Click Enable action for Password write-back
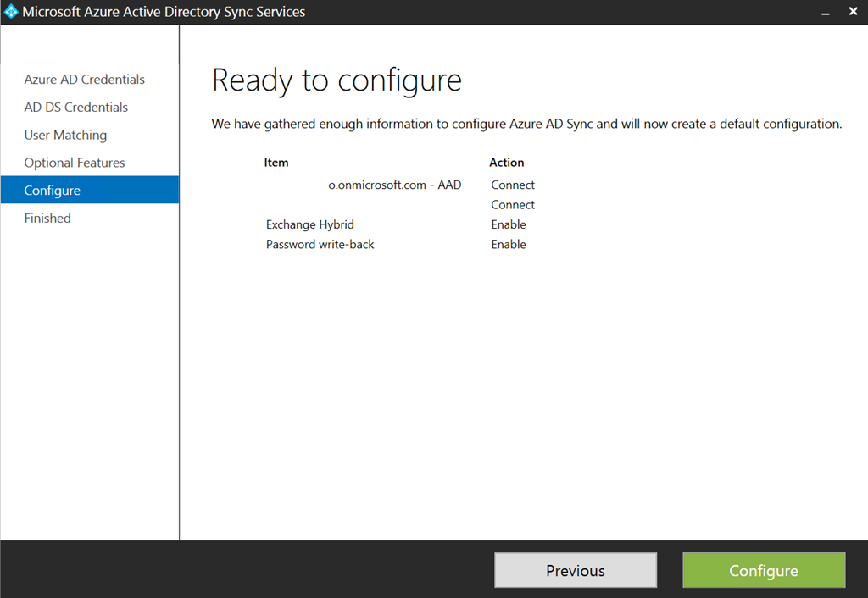The width and height of the screenshot is (868, 598). [x=509, y=245]
